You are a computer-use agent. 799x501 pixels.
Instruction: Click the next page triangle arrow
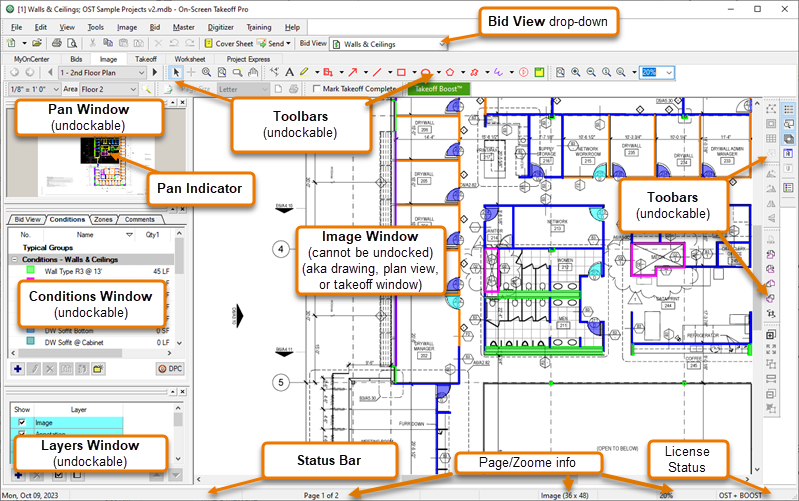[x=155, y=73]
